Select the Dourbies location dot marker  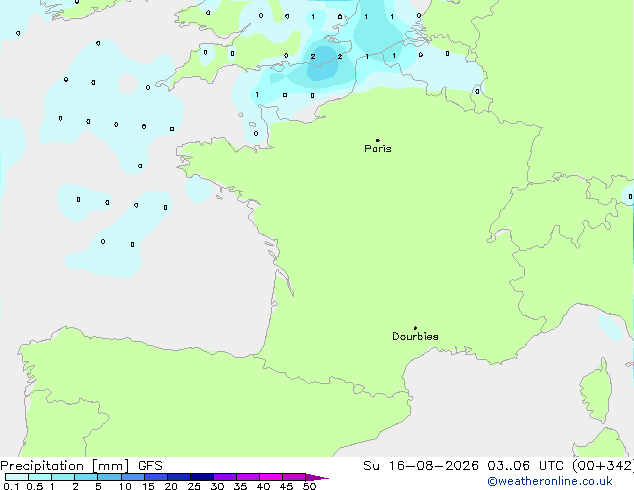415,328
